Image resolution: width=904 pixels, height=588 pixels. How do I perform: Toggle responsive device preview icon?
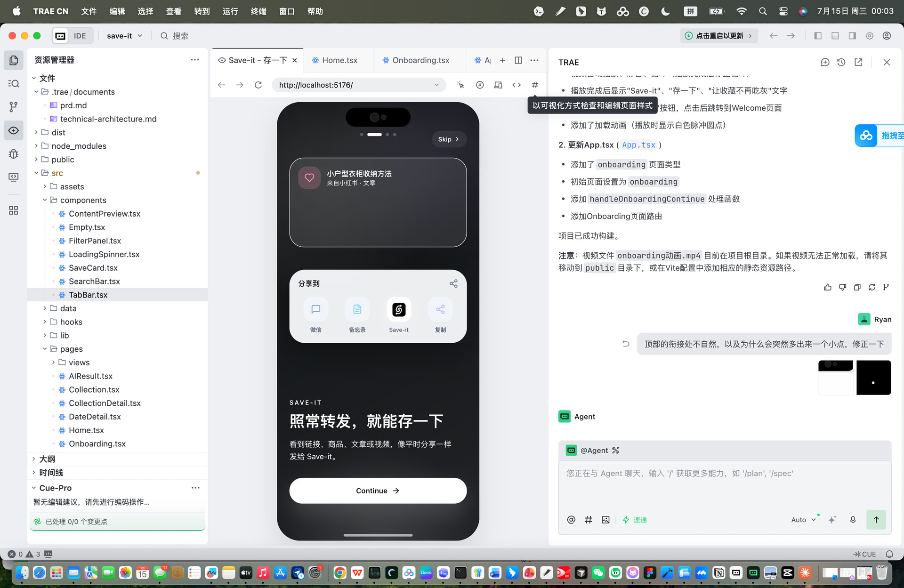(498, 85)
